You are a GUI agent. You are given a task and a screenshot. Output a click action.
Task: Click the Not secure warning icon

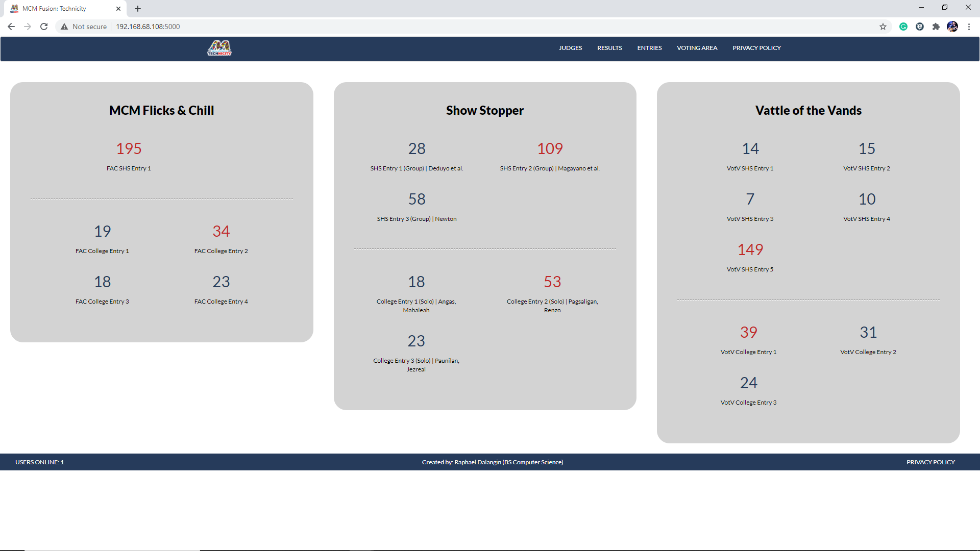coord(64,27)
